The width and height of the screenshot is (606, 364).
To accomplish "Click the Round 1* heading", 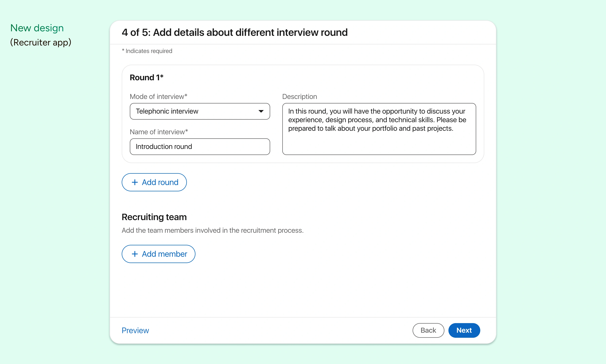I will pyautogui.click(x=146, y=77).
